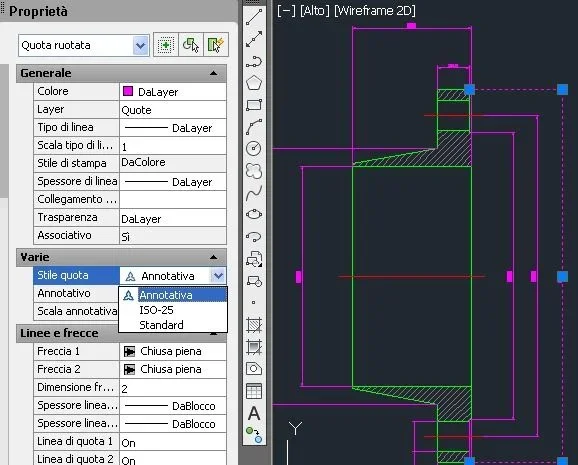Select the Arc draw tool

point(254,127)
